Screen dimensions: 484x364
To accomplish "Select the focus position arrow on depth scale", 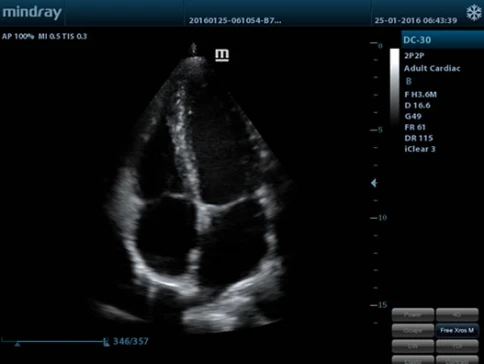I will 374,183.
